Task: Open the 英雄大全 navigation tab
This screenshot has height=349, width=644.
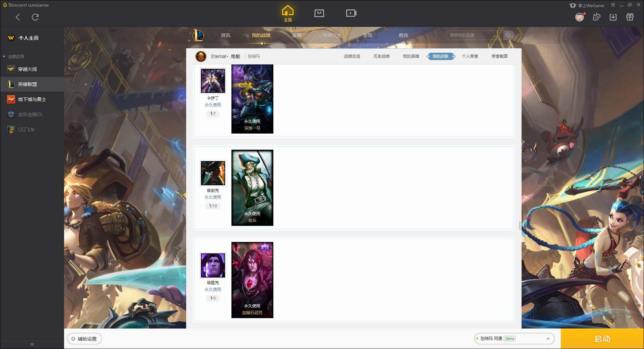Action: (332, 35)
